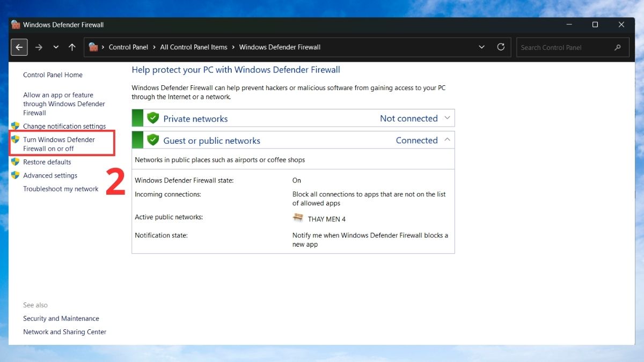Select All Control Panel Items breadcrumb
Screen dimensions: 644x362
click(194, 47)
